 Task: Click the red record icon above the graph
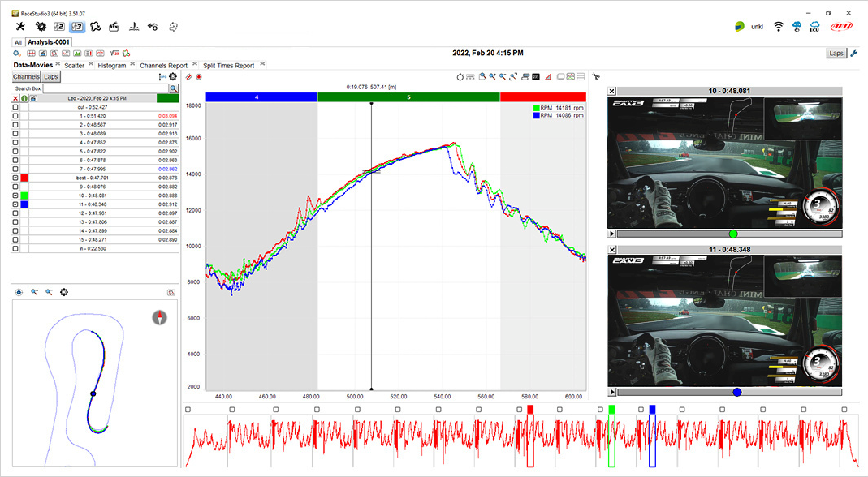coord(198,76)
